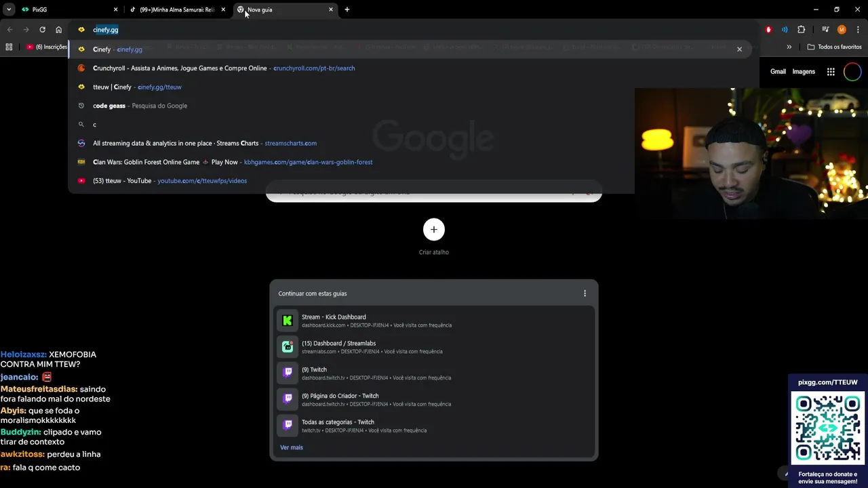The image size is (868, 488).
Task: Click the browser back arrow
Action: coord(9,30)
